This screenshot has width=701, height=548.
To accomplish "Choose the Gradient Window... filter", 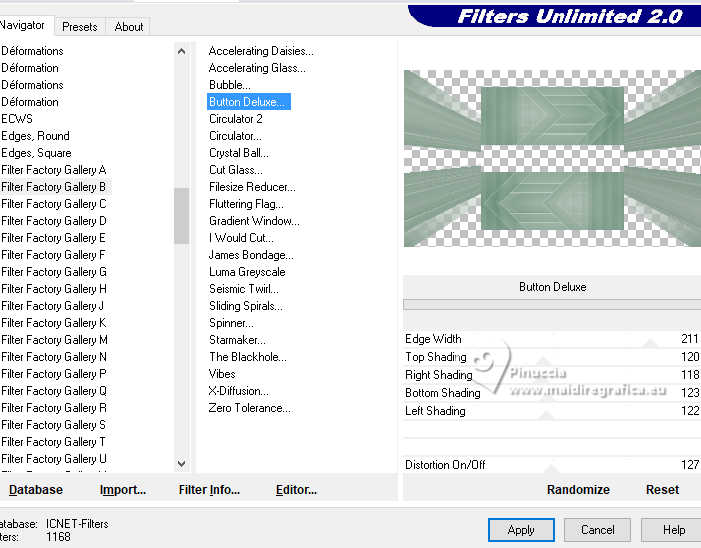I will (254, 221).
